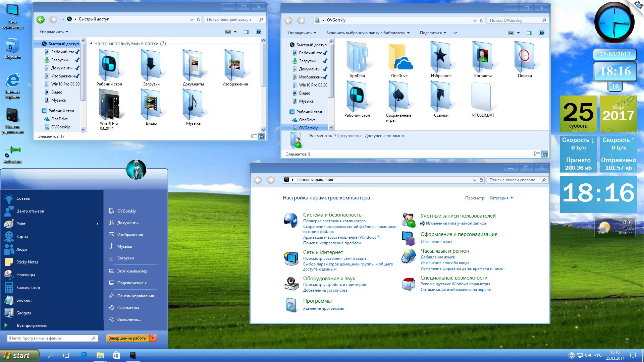Select the NTUSER.DAT file

coord(483,100)
